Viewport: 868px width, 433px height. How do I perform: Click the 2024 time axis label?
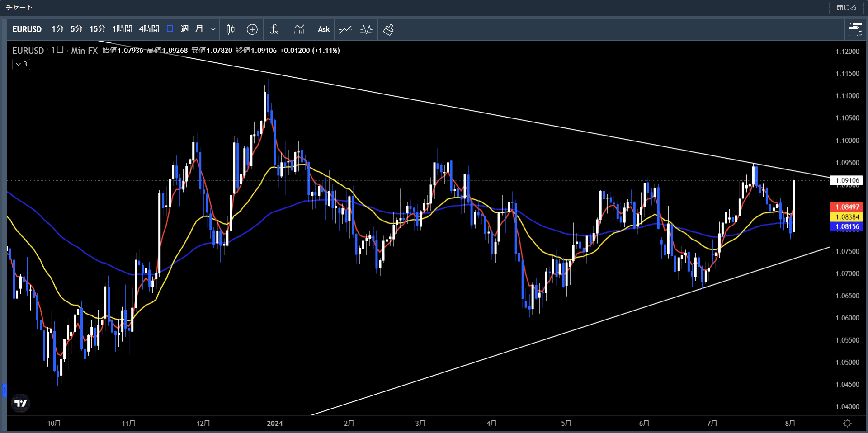[x=275, y=424]
